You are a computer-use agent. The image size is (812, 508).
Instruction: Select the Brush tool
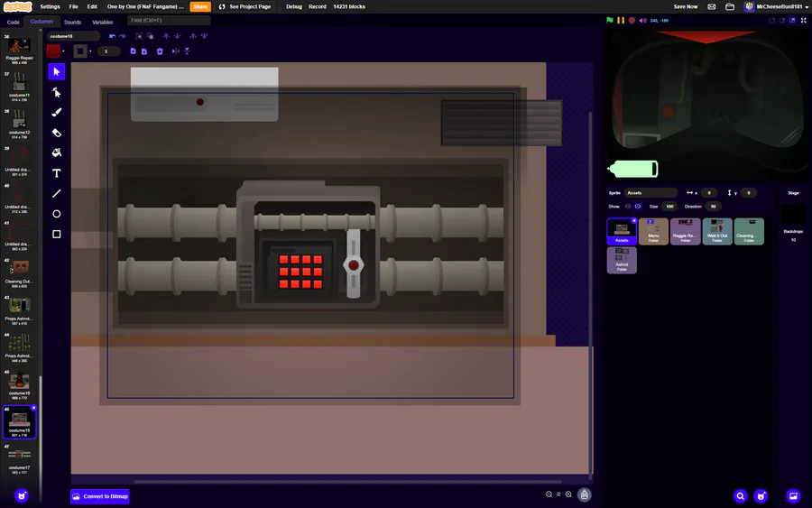pyautogui.click(x=57, y=113)
